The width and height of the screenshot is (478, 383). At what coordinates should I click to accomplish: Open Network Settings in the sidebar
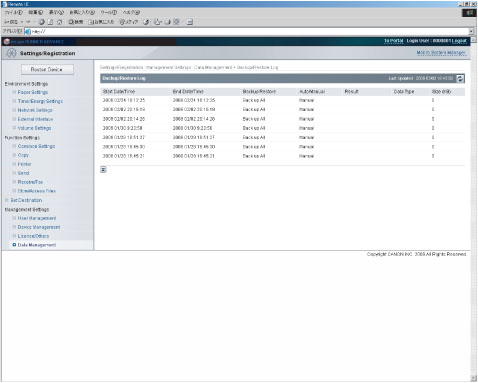pos(35,110)
